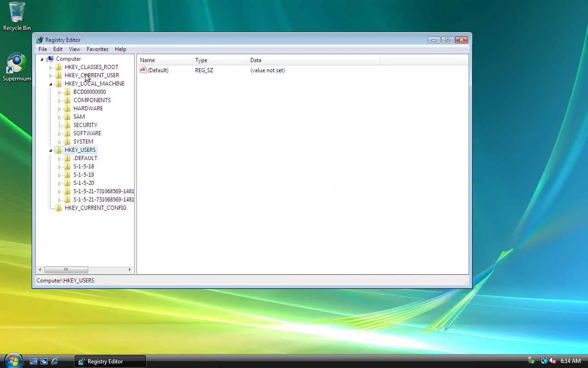Screen dimensions: 588x368
Task: Select the SOFTWARE key label
Action: coord(87,133)
